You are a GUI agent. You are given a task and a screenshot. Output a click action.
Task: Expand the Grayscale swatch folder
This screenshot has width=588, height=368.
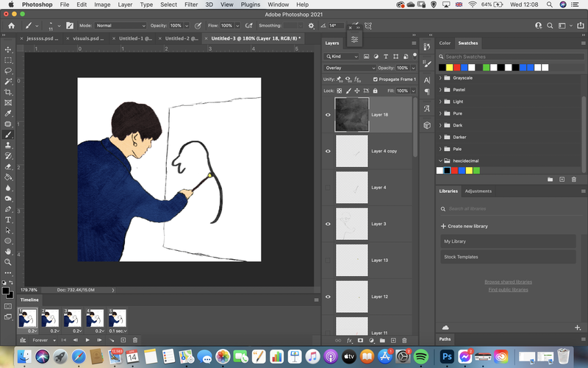point(440,78)
